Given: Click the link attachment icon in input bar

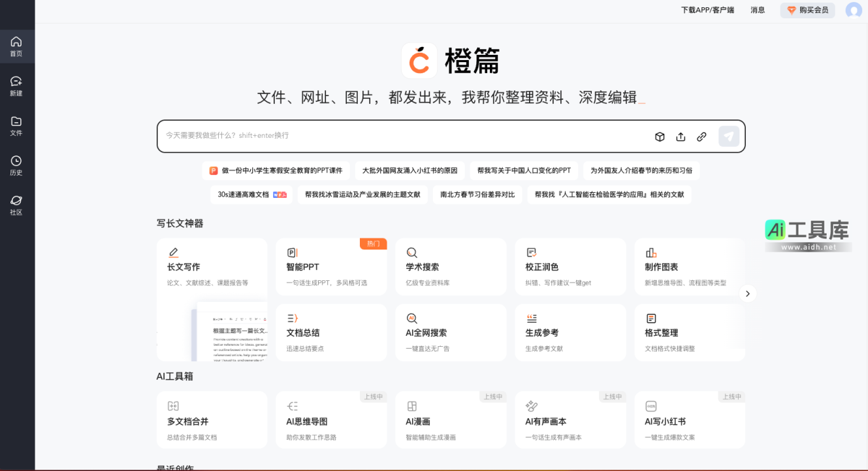Looking at the screenshot, I should [x=701, y=137].
